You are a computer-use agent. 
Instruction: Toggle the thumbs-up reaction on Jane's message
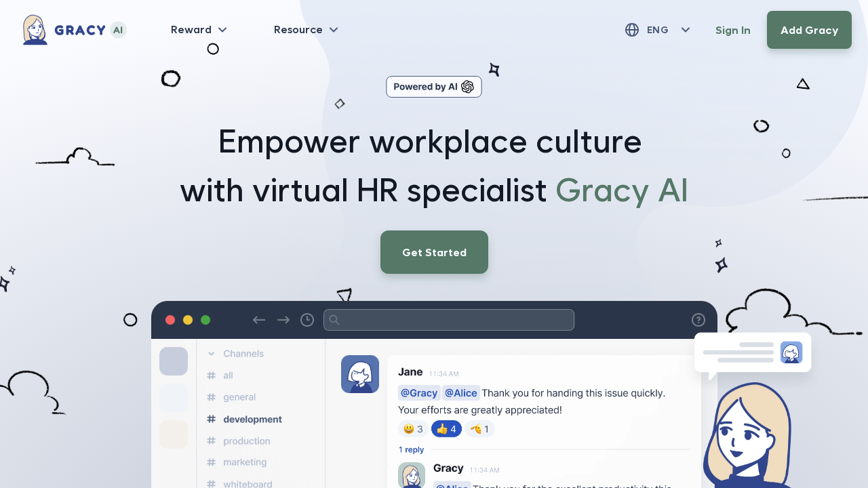click(446, 428)
